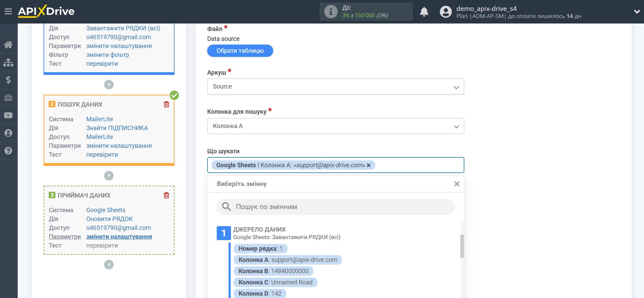Open the Колонка для пошуку dropdown
The image size is (644, 298).
pos(336,126)
